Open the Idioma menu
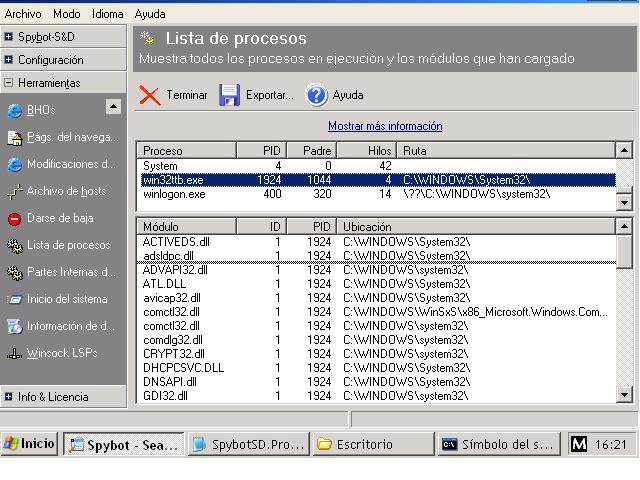The width and height of the screenshot is (640, 480). [x=107, y=14]
